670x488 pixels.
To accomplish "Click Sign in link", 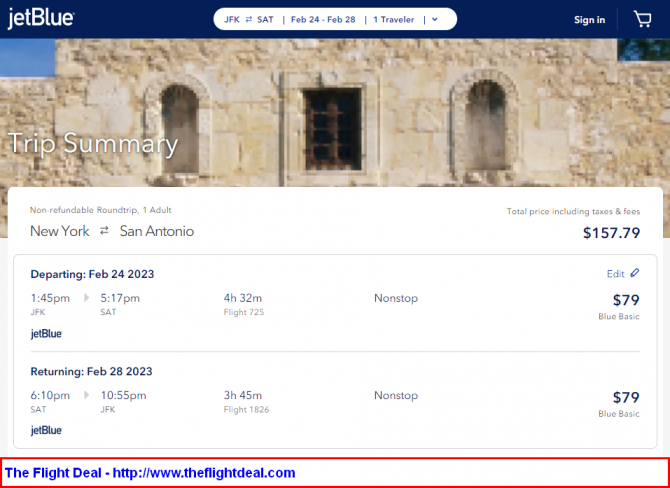I will (589, 20).
